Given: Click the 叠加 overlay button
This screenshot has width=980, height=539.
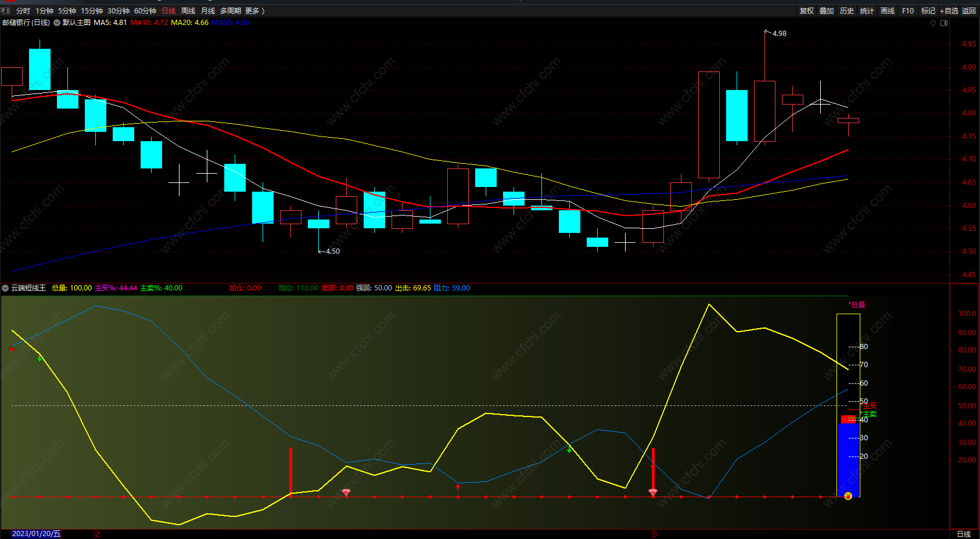Looking at the screenshot, I should 827,11.
